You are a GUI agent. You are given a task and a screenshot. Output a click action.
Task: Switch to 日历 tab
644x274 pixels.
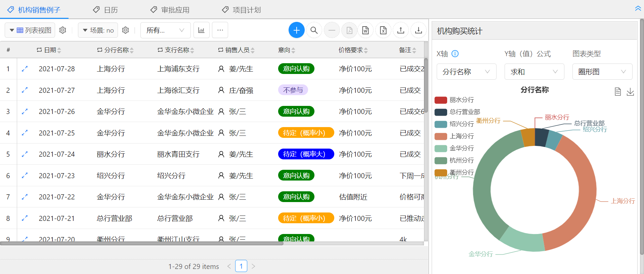[105, 10]
